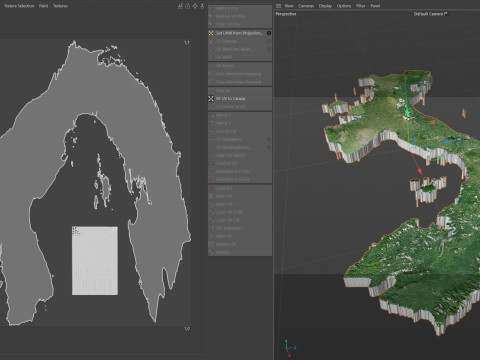Click Reset UV command
The width and height of the screenshot is (480, 360).
coord(240,204)
